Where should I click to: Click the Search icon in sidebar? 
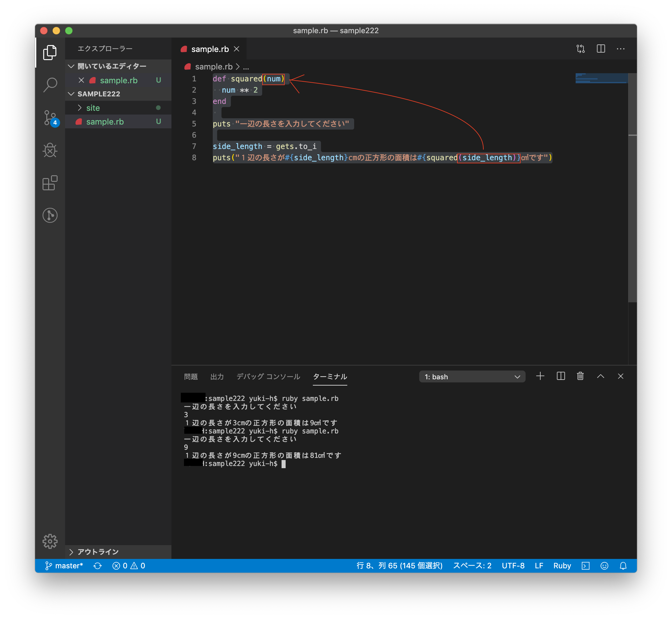(50, 84)
